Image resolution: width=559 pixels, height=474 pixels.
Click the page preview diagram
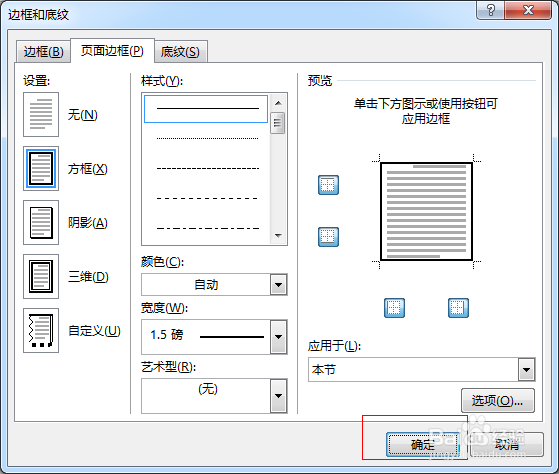pyautogui.click(x=426, y=211)
